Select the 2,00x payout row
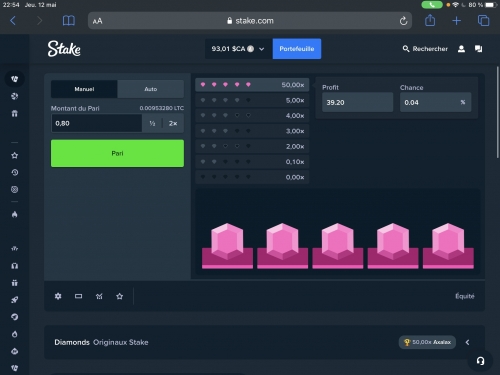Viewport: 500px width, 375px height. click(x=252, y=146)
